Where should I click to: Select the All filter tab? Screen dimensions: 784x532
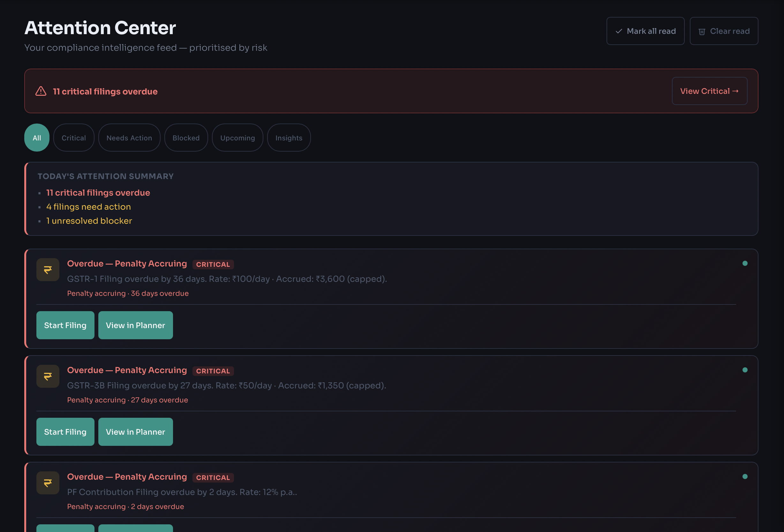[37, 138]
